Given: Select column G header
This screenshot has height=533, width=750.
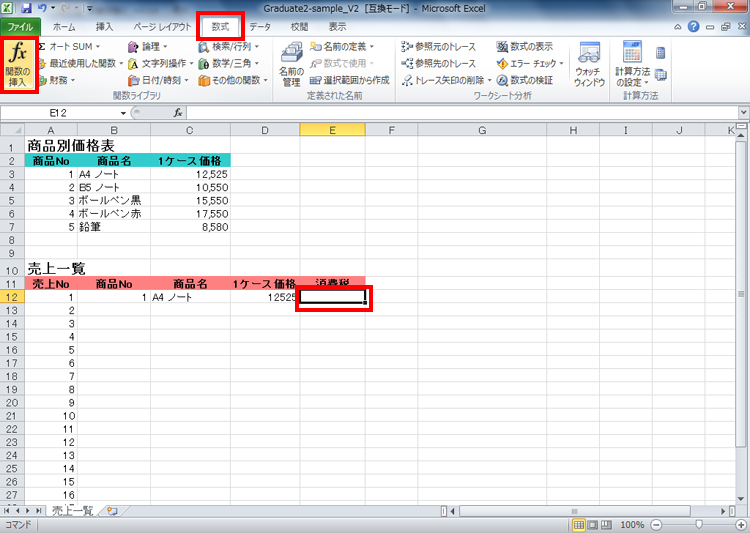Looking at the screenshot, I should 482,130.
